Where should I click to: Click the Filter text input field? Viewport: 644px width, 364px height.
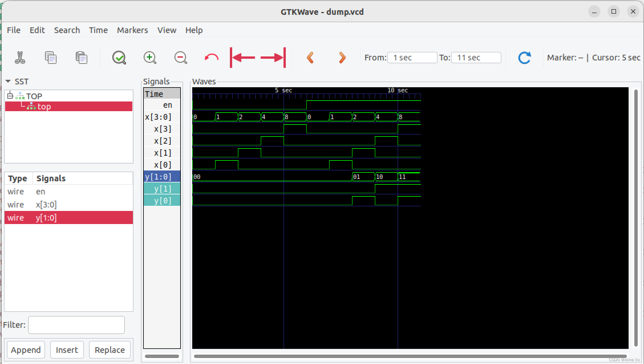pyautogui.click(x=76, y=325)
